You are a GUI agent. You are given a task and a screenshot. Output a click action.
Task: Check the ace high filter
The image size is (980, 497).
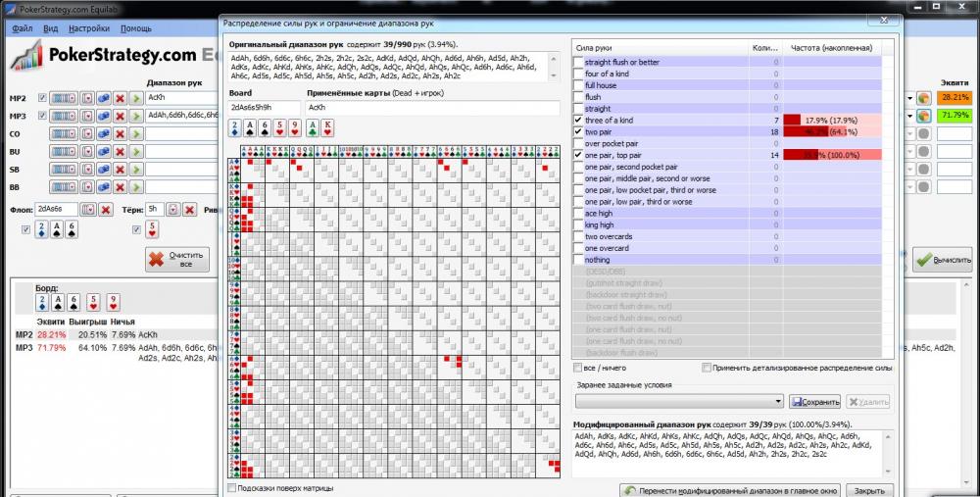click(578, 213)
